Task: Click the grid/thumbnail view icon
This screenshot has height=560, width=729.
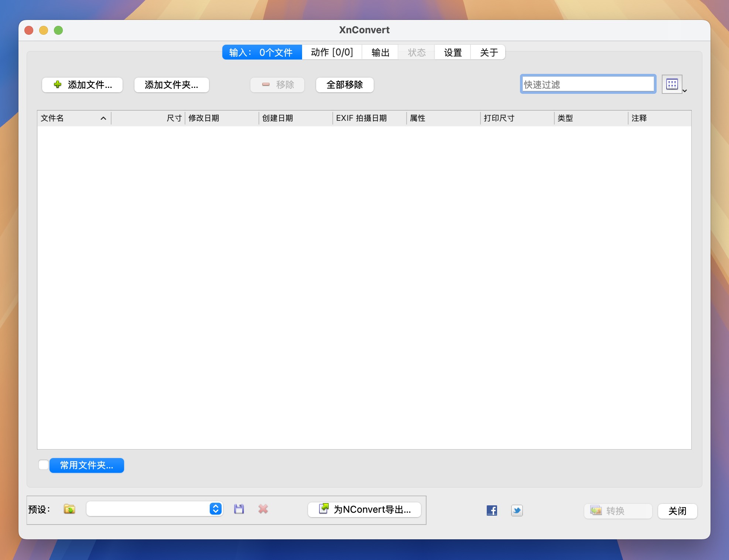Action: 672,83
